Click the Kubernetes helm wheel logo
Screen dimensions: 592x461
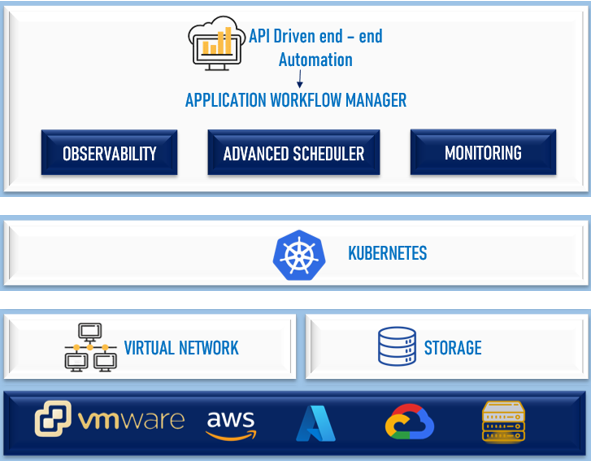[x=299, y=255]
